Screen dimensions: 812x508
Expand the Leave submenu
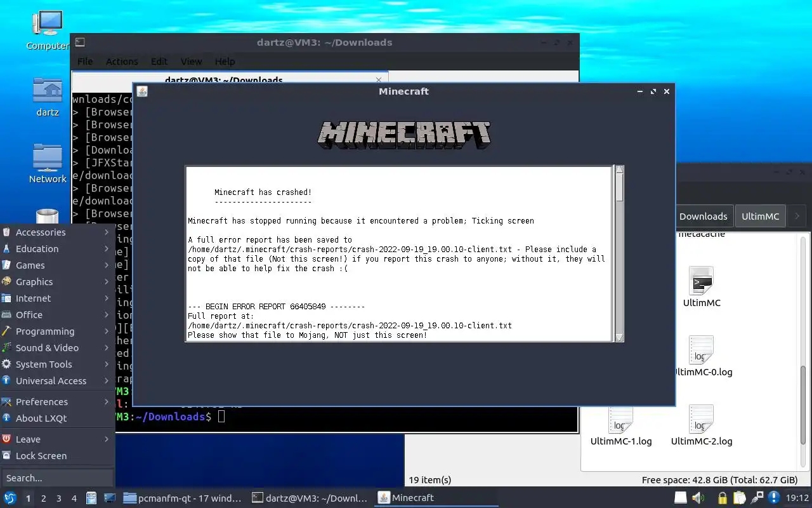(x=58, y=439)
